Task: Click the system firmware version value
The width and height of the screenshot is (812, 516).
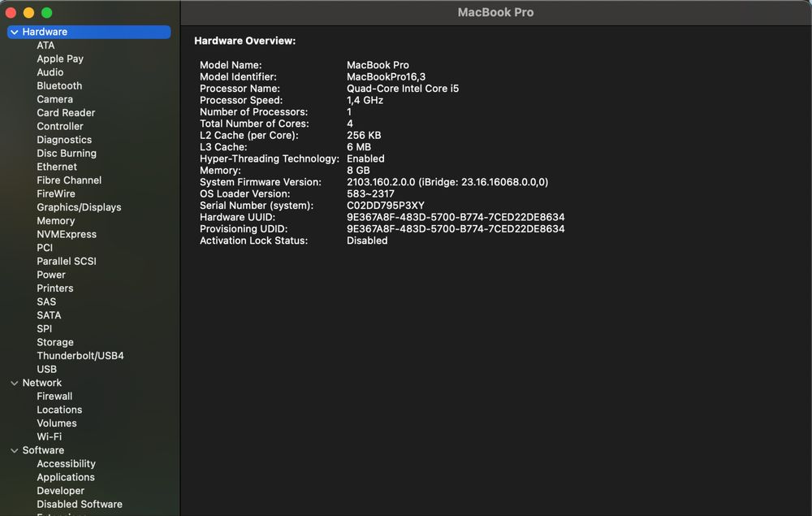Action: (447, 182)
